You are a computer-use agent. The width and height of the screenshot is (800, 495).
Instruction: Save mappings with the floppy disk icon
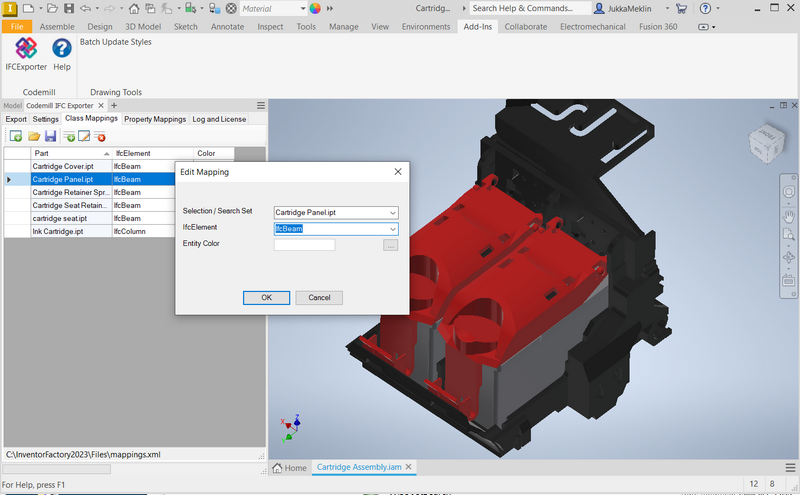point(50,136)
